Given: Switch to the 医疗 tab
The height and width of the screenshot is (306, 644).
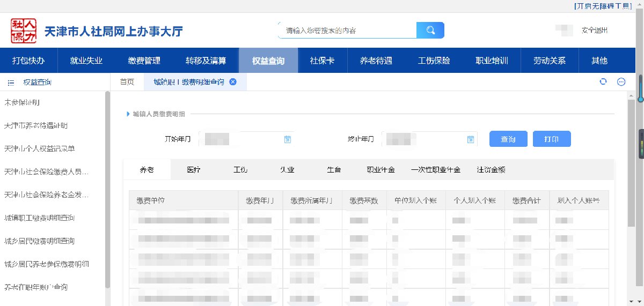Looking at the screenshot, I should pos(194,170).
